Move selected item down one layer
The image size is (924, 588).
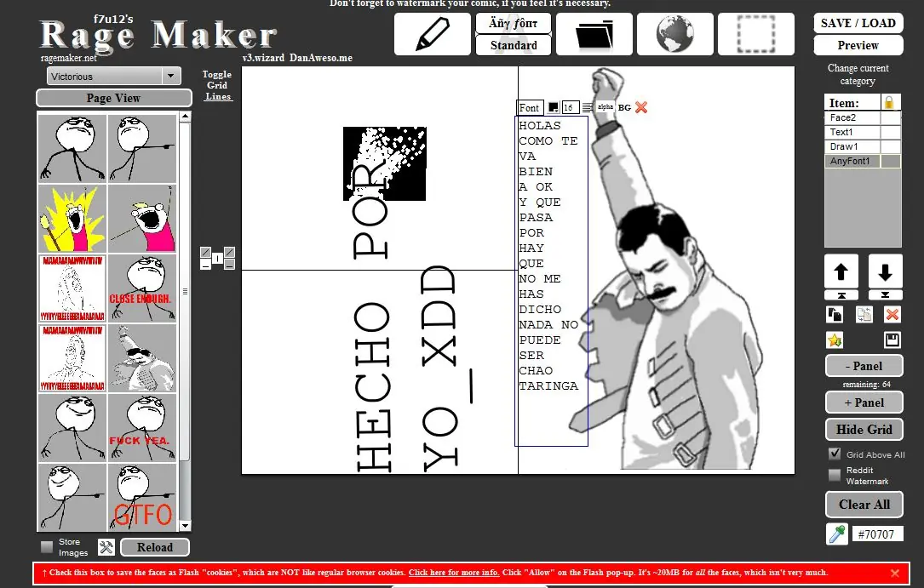[x=885, y=272]
